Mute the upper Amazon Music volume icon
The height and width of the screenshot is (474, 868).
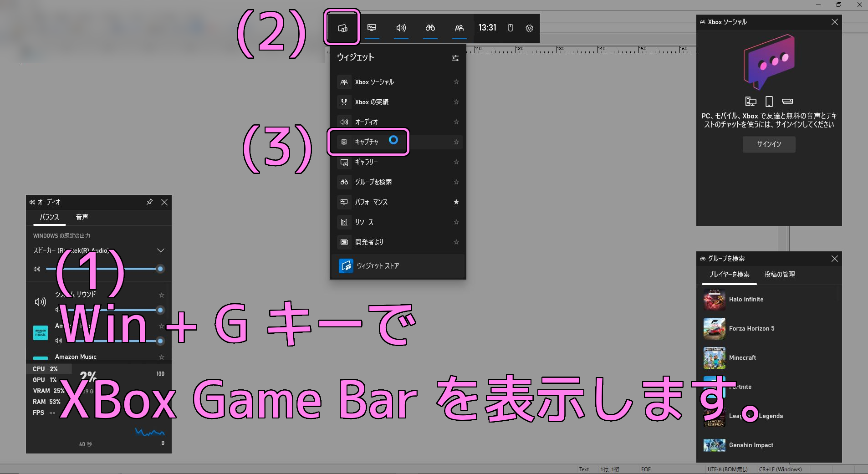[58, 341]
